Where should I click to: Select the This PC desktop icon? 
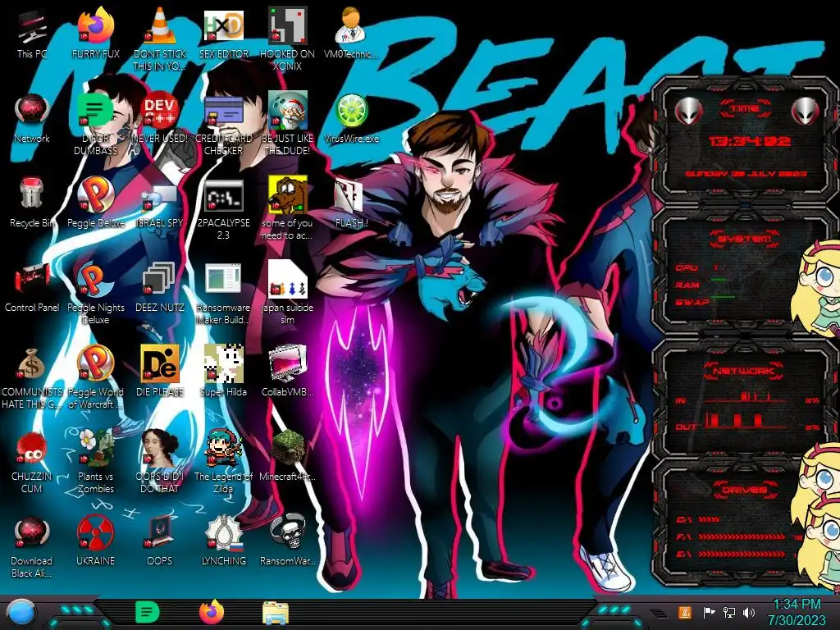(32, 27)
